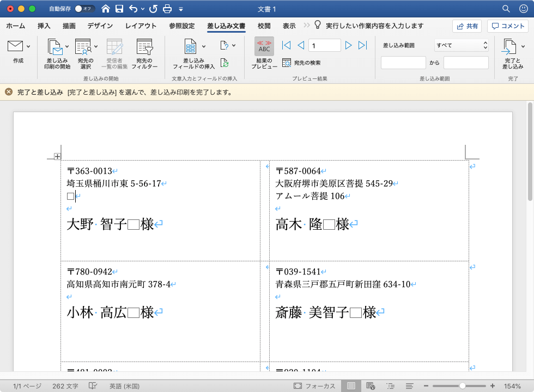Click merge range start input field
Screen dimensions: 534x392
pyautogui.click(x=403, y=63)
